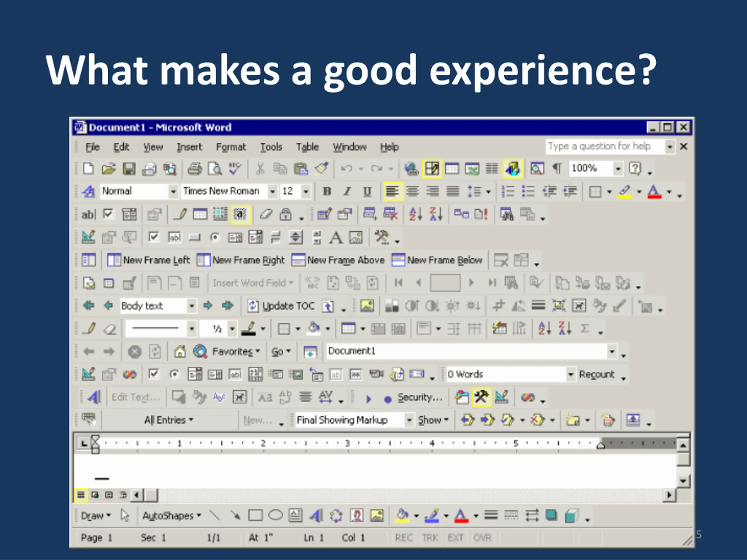Expand the Final Showing Markup dropdown
This screenshot has width=747, height=560.
(409, 420)
